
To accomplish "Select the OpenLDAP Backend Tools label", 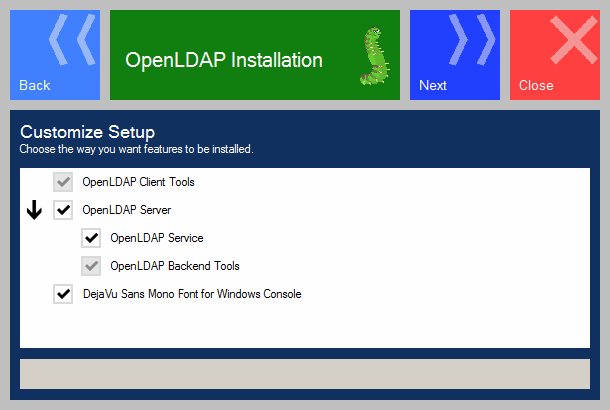I will [175, 266].
